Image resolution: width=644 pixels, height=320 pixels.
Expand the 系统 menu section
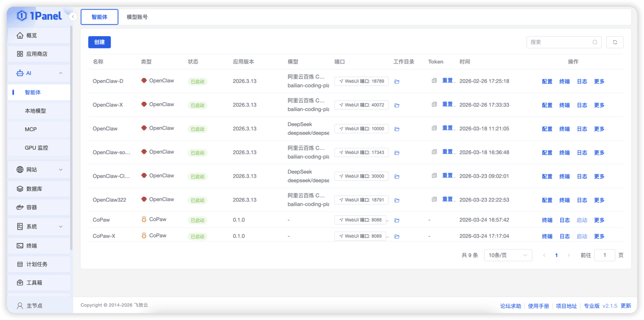(x=39, y=227)
